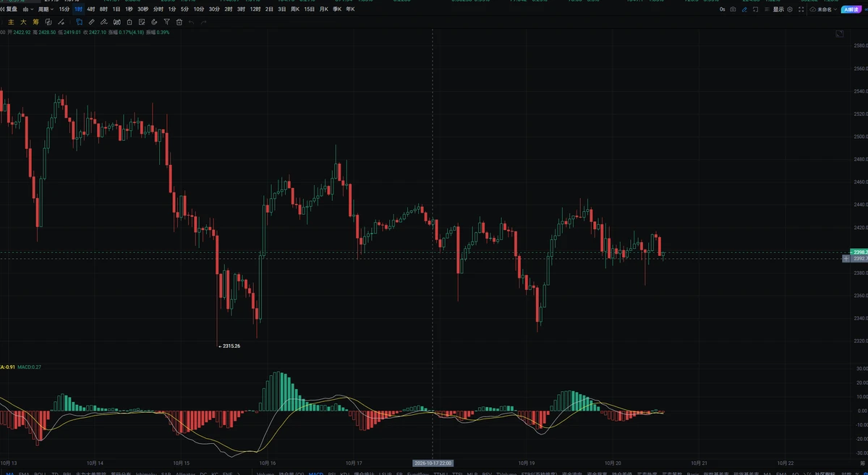The width and height of the screenshot is (868, 475).
Task: Lock drawings with the padlock icon
Action: coord(129,22)
